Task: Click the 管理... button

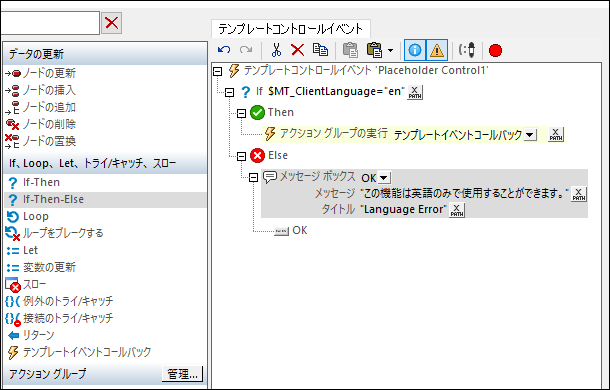Action: (x=182, y=374)
